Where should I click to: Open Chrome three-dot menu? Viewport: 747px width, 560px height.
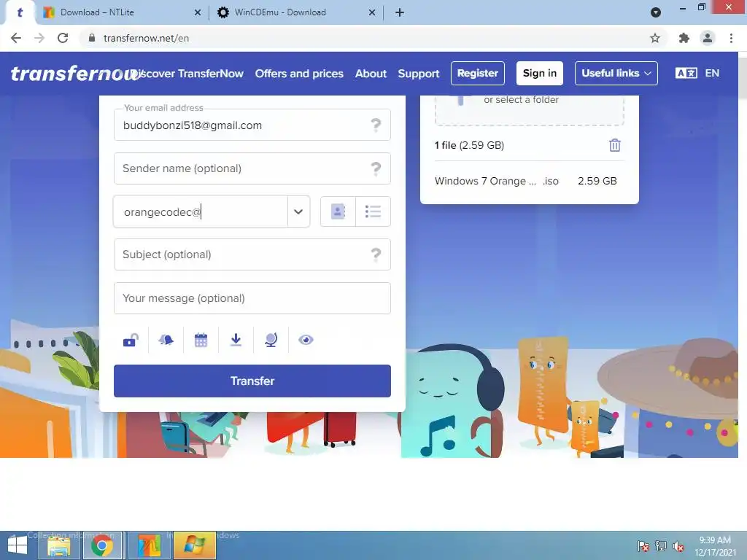coord(731,38)
